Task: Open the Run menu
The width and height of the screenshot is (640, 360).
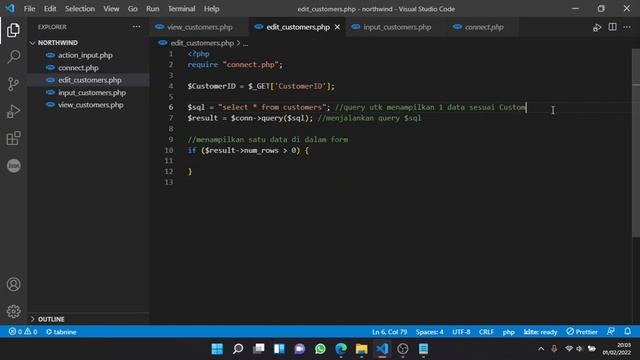Action: (x=153, y=9)
